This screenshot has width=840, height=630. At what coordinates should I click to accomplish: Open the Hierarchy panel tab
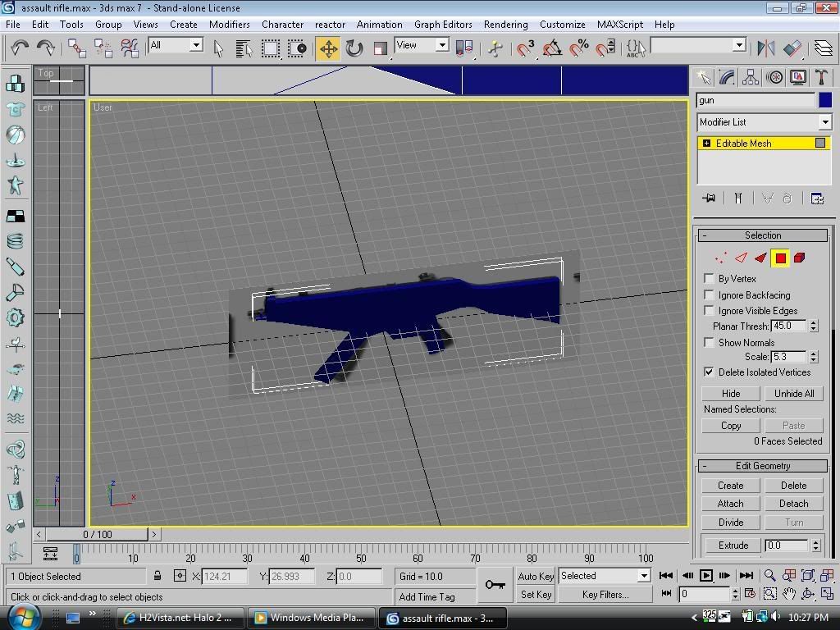click(751, 77)
